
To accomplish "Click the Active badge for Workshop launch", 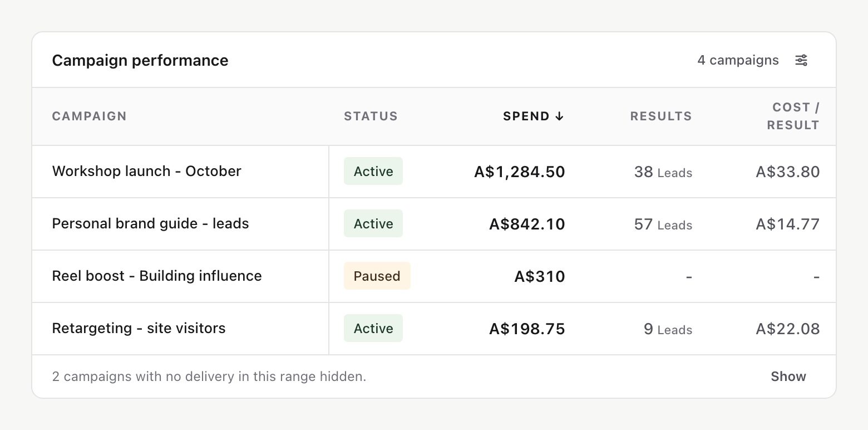I will pos(373,172).
